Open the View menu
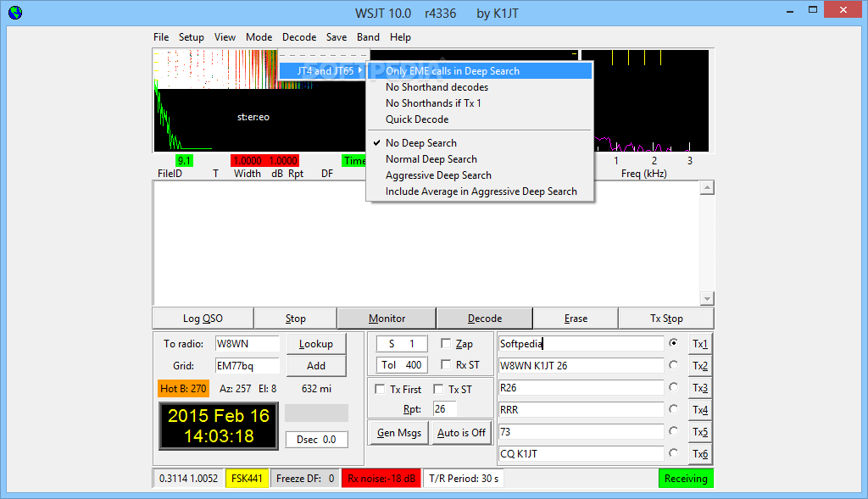Image resolution: width=868 pixels, height=499 pixels. pyautogui.click(x=225, y=37)
